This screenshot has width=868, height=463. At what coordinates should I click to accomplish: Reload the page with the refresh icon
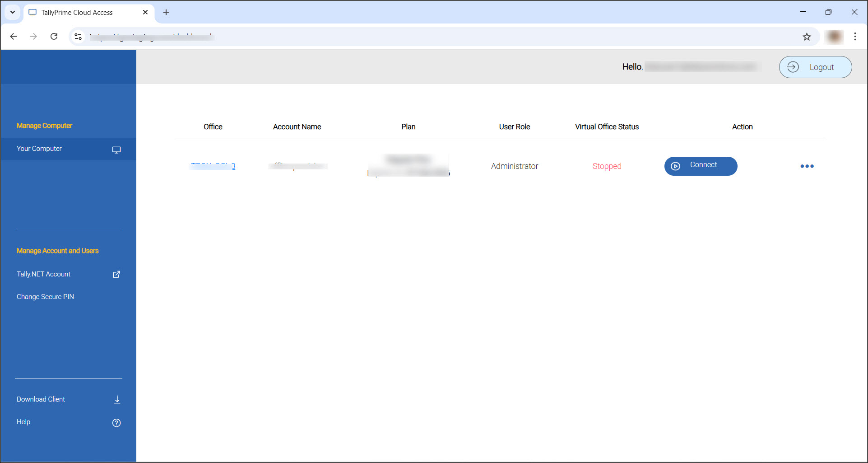click(54, 37)
